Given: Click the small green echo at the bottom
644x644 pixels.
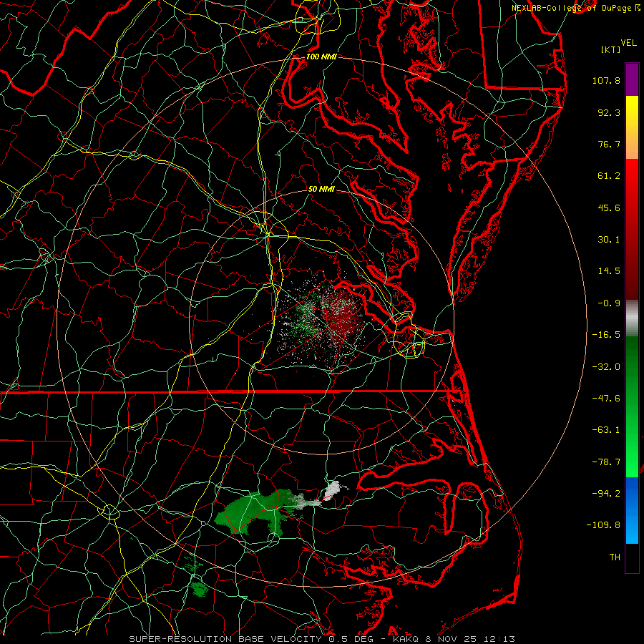Looking at the screenshot, I should (200, 589).
